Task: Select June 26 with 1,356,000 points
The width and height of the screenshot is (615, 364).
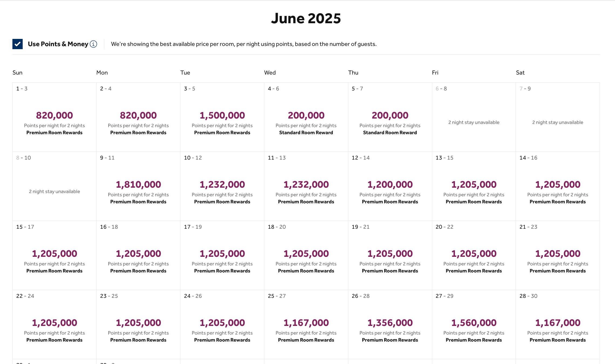Action: tap(390, 322)
